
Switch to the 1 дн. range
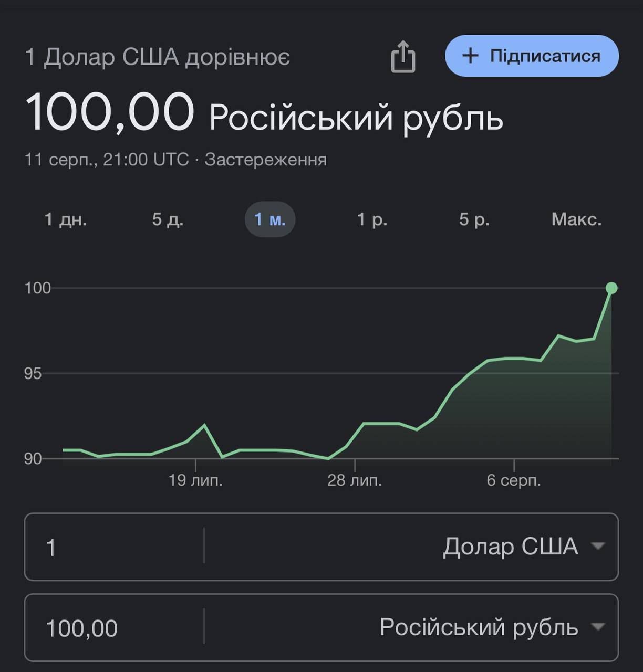(66, 219)
